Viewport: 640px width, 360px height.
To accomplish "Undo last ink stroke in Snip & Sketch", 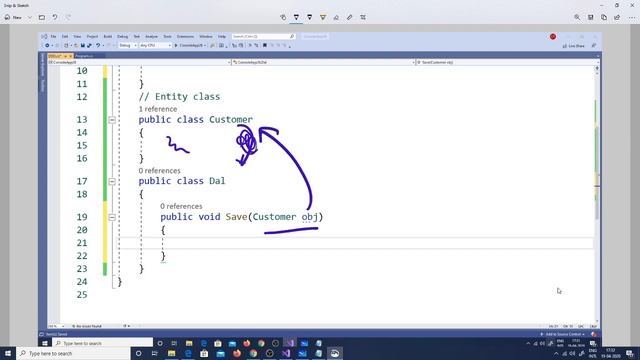I will pos(55,18).
